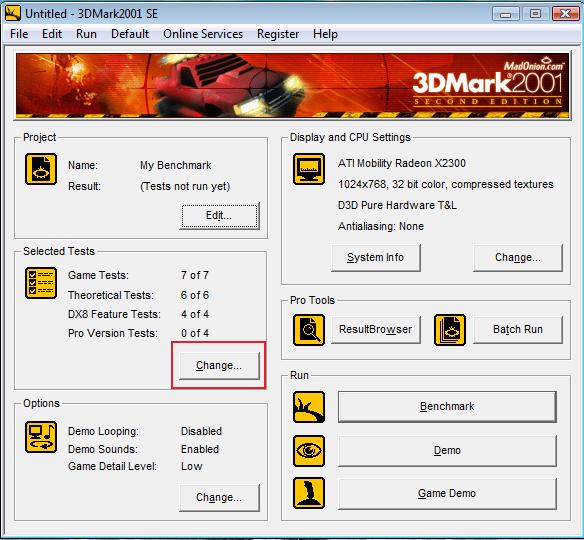Click the Display and CPU monitor icon
Viewport: 584px width, 540px height.
(309, 169)
